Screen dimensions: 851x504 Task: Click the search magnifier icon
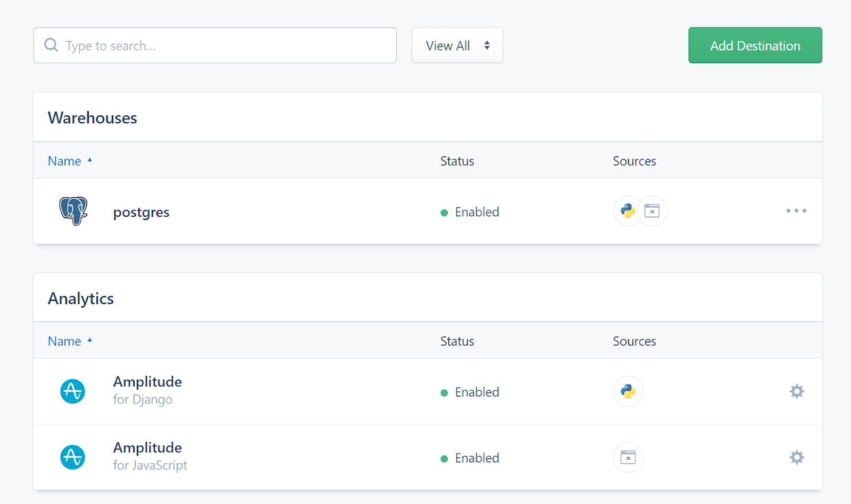tap(51, 45)
